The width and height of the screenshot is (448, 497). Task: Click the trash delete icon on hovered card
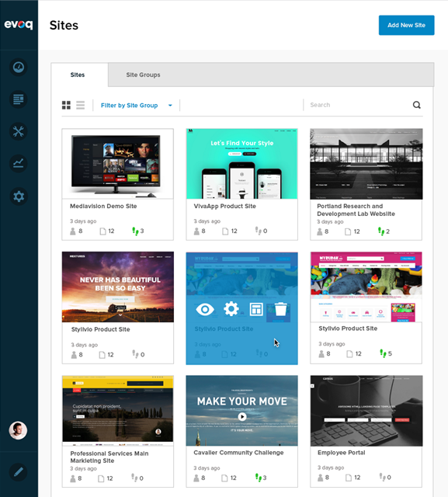(x=280, y=309)
